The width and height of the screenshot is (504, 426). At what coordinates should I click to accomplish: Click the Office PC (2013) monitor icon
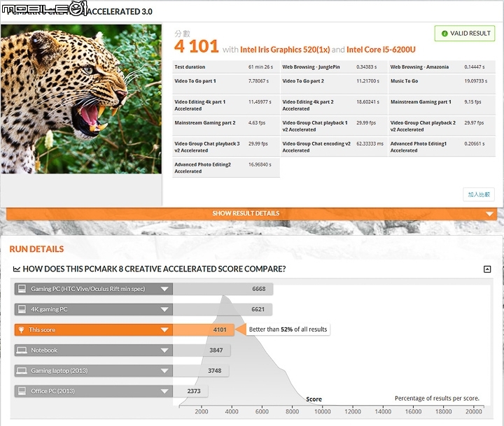pos(22,391)
